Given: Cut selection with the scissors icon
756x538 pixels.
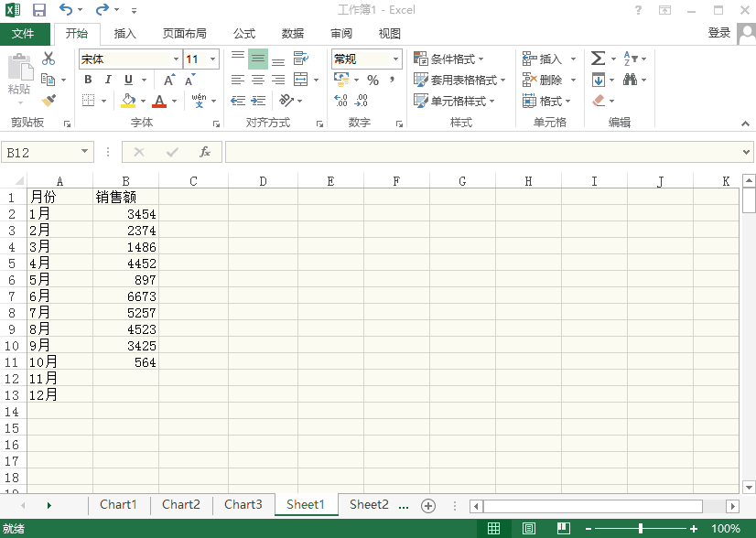Looking at the screenshot, I should (x=49, y=59).
